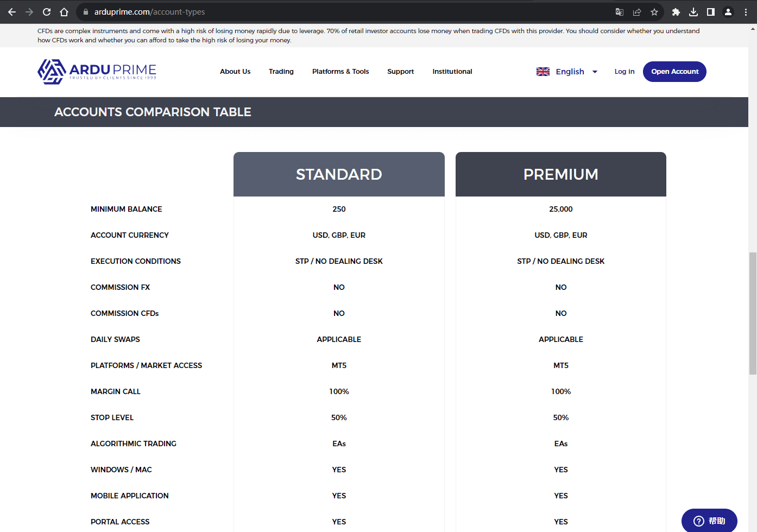Select the PREMIUM account header

(561, 174)
